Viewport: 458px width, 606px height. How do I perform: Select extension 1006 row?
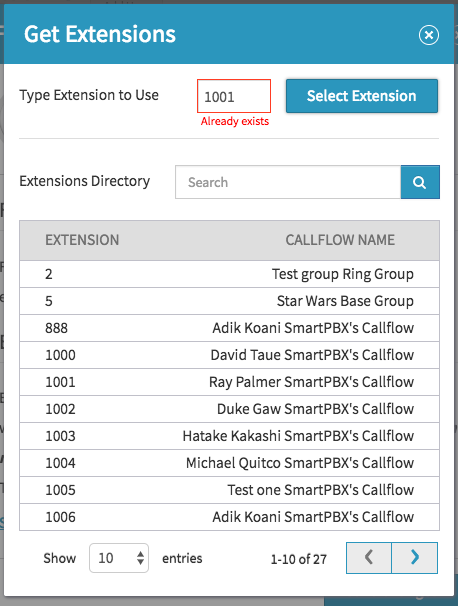tap(230, 517)
